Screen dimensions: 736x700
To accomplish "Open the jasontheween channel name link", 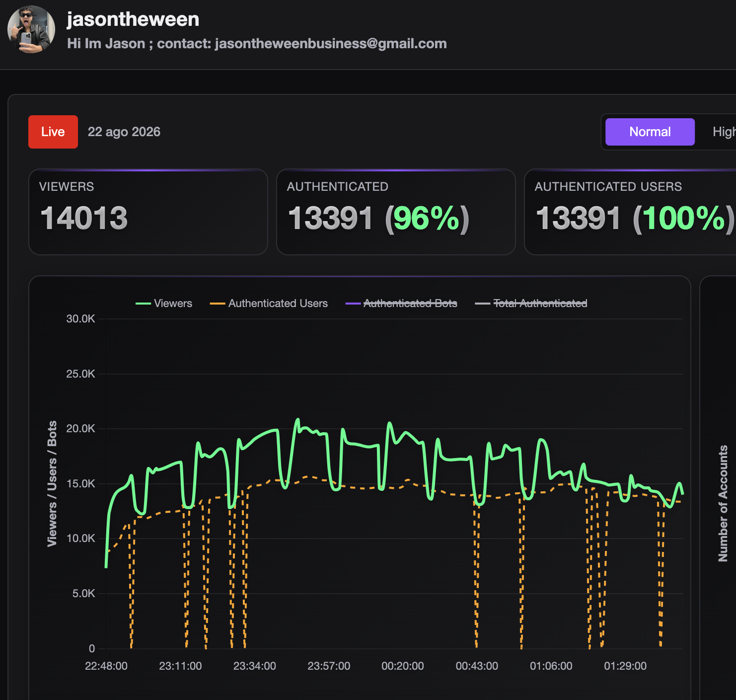I will (133, 19).
